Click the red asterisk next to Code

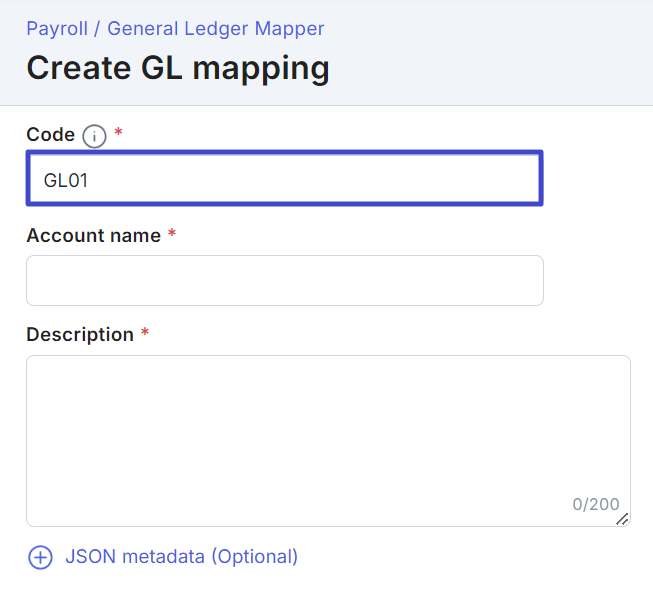[x=119, y=133]
